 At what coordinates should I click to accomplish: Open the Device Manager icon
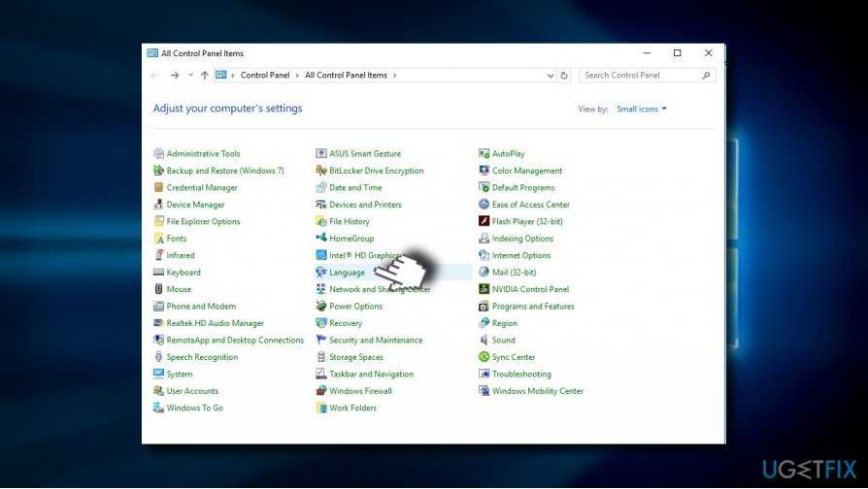(x=159, y=205)
